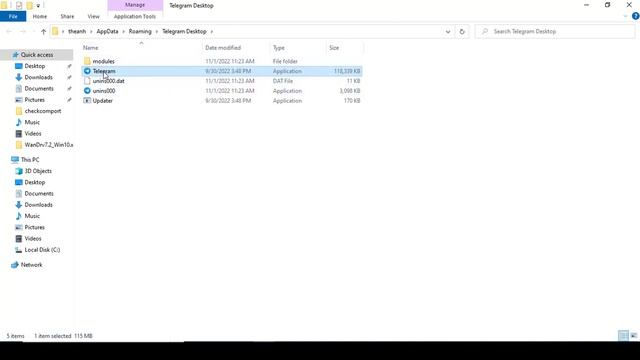Image resolution: width=640 pixels, height=360 pixels.
Task: Switch to Details view layout icon
Action: coord(623,336)
